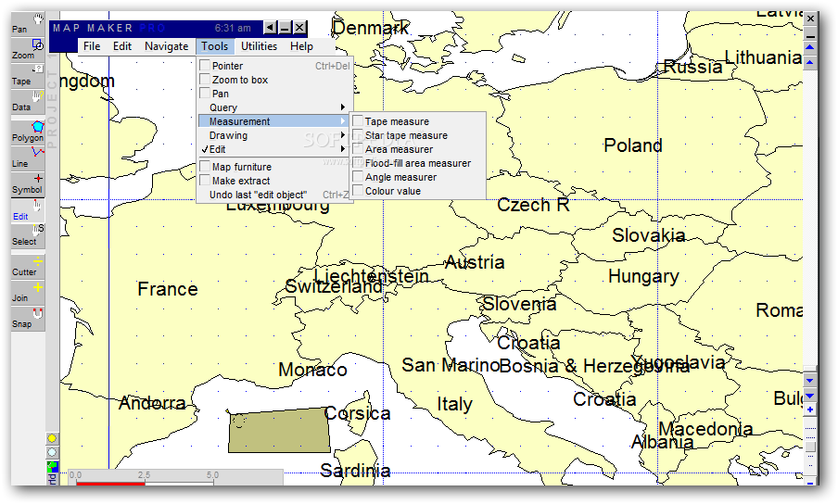
Task: Click the MAP MAKER PRO title text
Action: 108,28
